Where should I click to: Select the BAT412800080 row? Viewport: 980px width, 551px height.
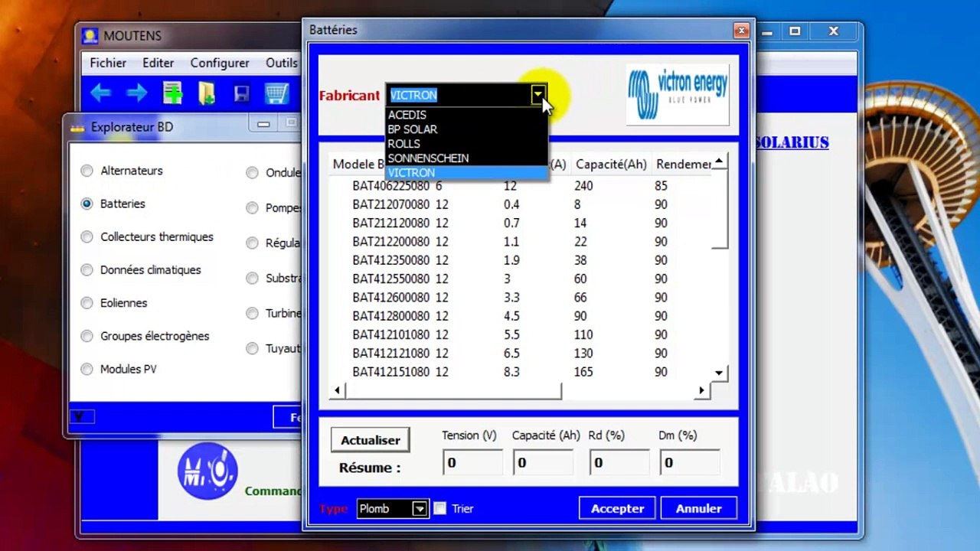point(521,316)
